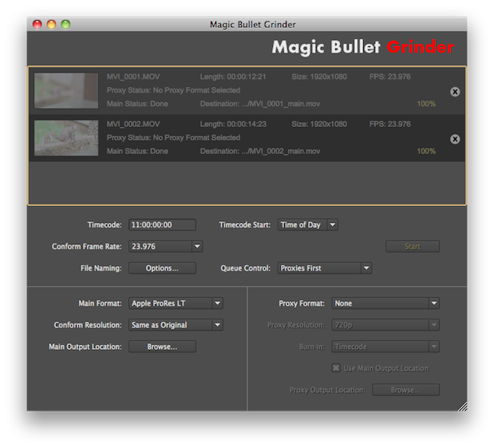Browse for Main Output Location
This screenshot has width=494, height=448.
point(162,347)
